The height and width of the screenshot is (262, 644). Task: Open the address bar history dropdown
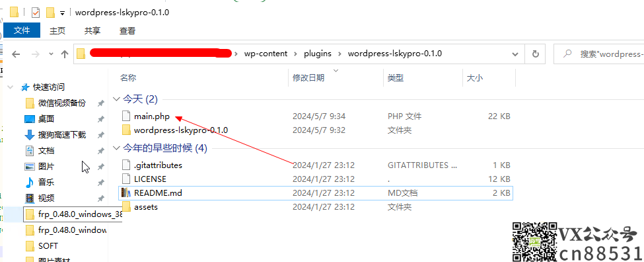point(515,54)
